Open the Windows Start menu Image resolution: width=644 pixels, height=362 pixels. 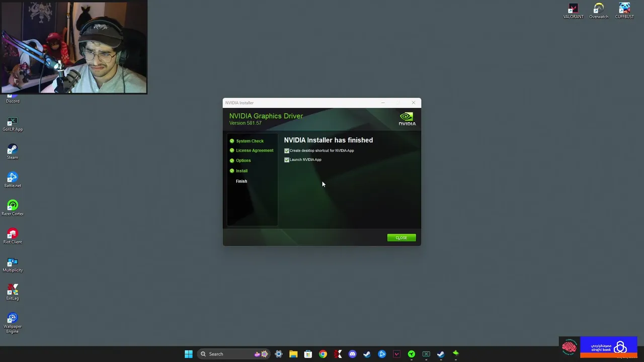click(x=189, y=354)
